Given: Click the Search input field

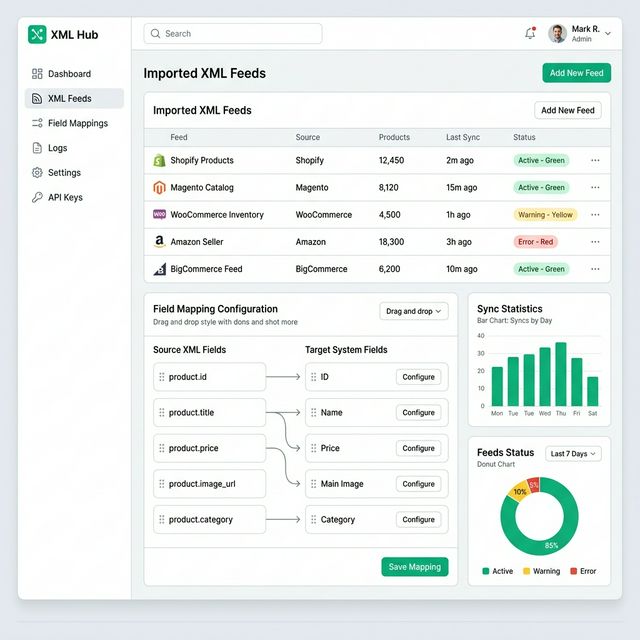Looking at the screenshot, I should tap(233, 34).
